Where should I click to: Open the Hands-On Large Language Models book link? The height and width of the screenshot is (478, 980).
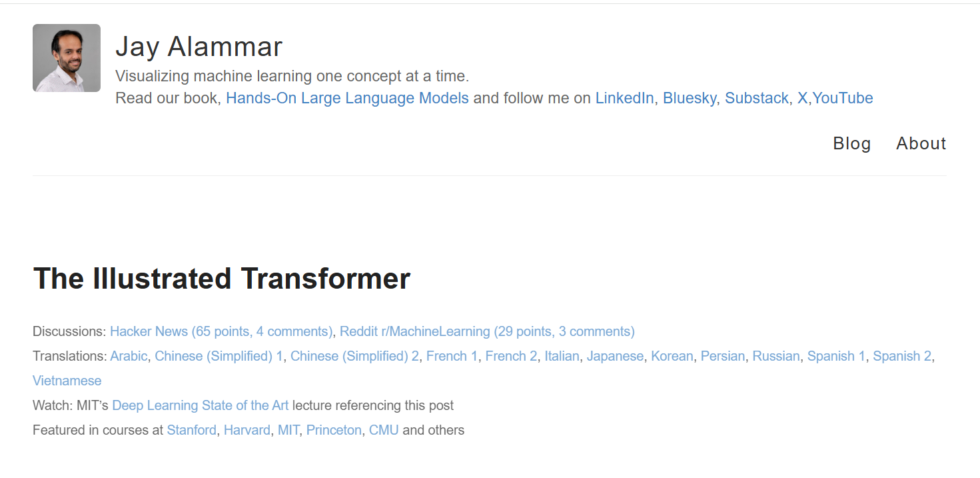coord(347,98)
